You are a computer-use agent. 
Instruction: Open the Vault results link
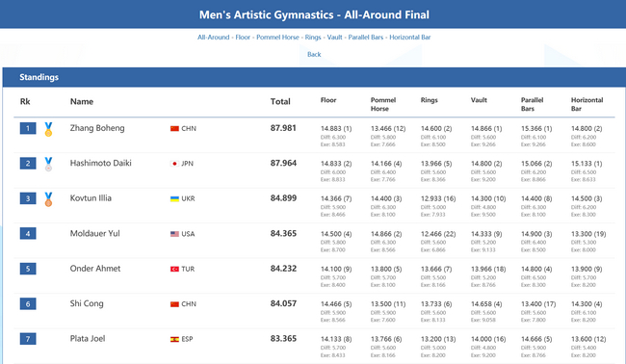(x=334, y=38)
